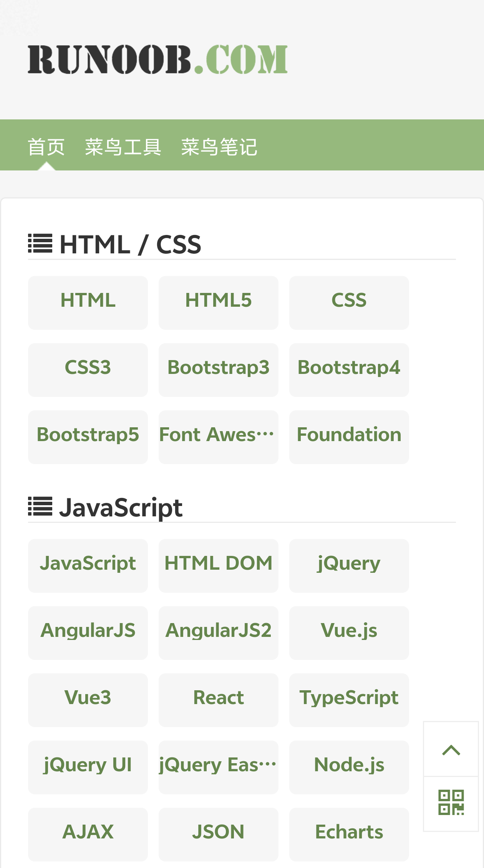This screenshot has width=484, height=868.
Task: Tap the scroll-to-top chevron icon
Action: (x=451, y=749)
